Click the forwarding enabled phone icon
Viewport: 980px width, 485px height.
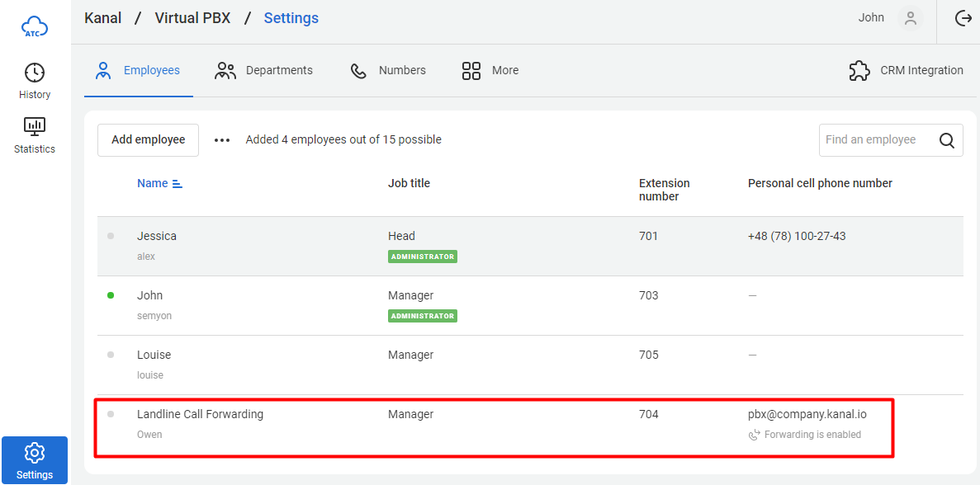pos(754,435)
